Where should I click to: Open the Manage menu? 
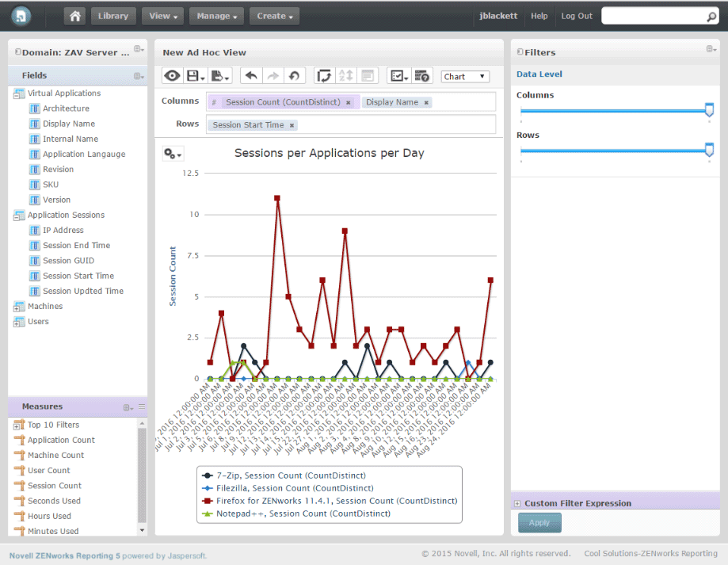[217, 17]
